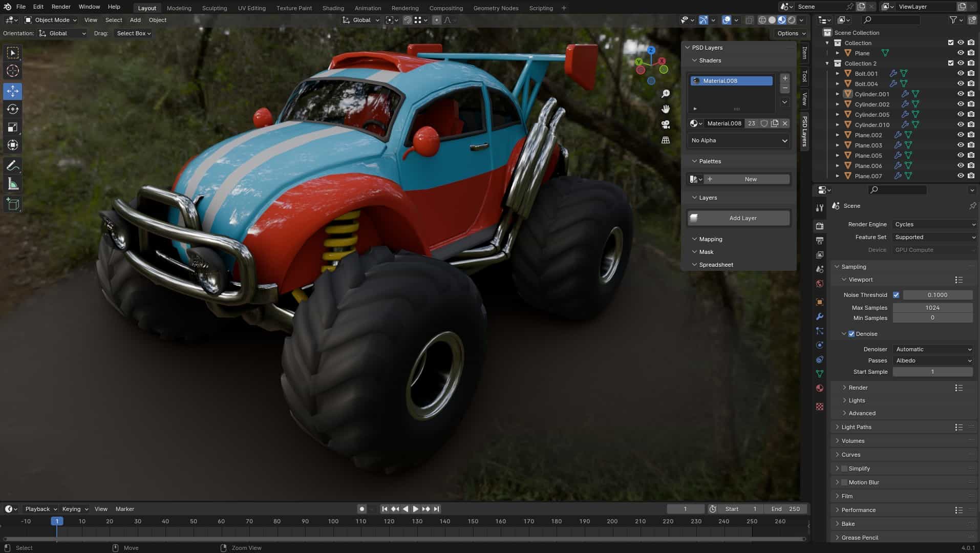The image size is (980, 553).
Task: Open the Modifiers wrench properties tab
Action: pyautogui.click(x=820, y=316)
